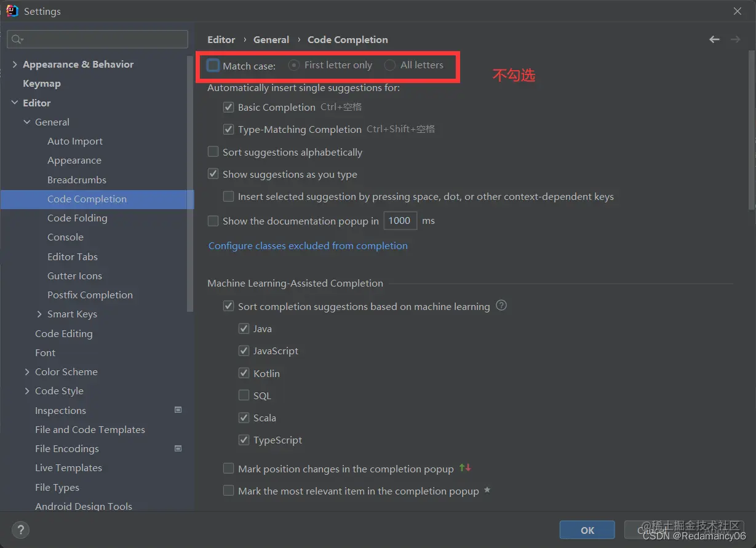Viewport: 756px width, 548px height.
Task: Close the Settings dialog window
Action: (x=738, y=11)
